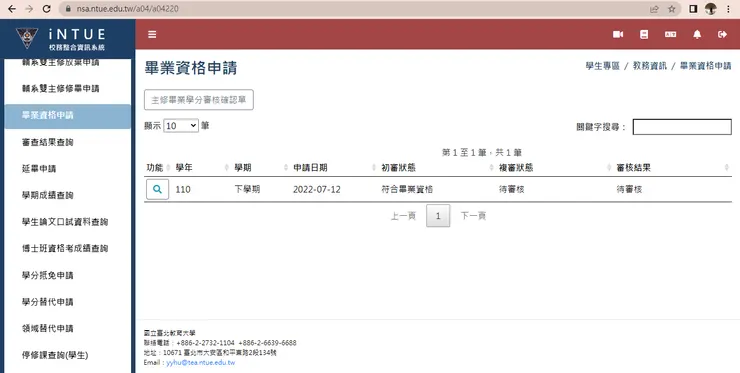This screenshot has height=373, width=740.
Task: Open the Chrome three-dot menu
Action: pyautogui.click(x=728, y=9)
